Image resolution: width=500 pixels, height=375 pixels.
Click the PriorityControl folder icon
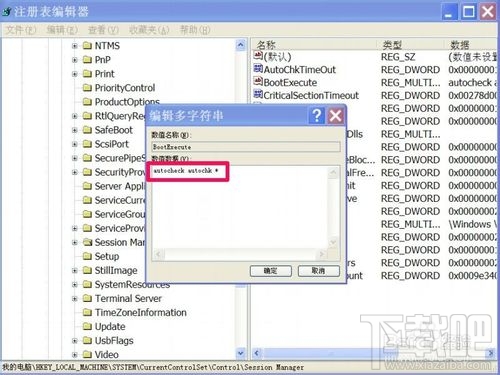pyautogui.click(x=87, y=88)
